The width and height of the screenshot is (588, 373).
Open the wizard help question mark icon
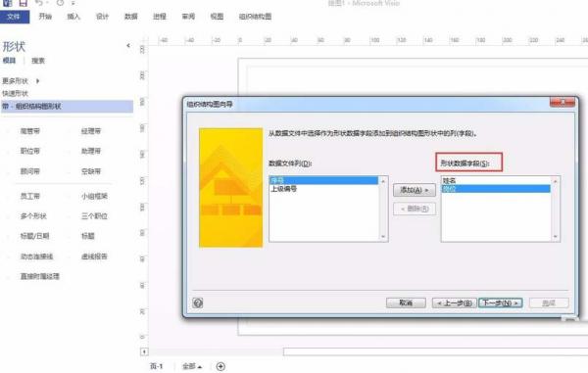pos(198,303)
